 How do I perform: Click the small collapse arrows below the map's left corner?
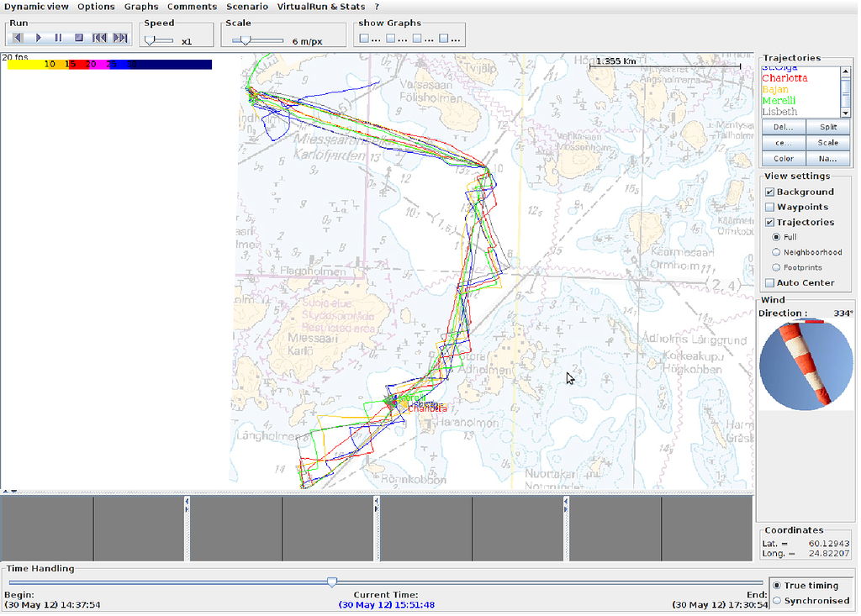coord(9,492)
